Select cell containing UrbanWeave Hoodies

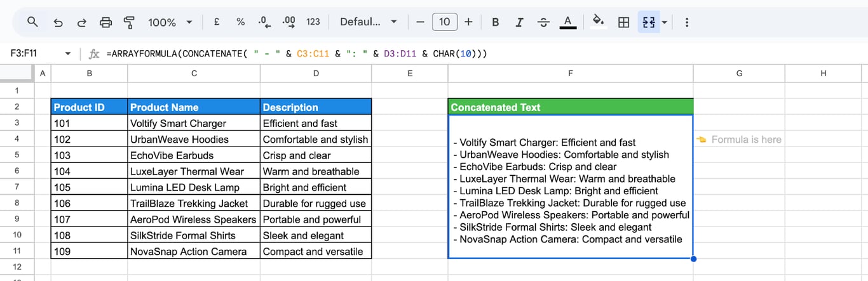click(x=194, y=139)
